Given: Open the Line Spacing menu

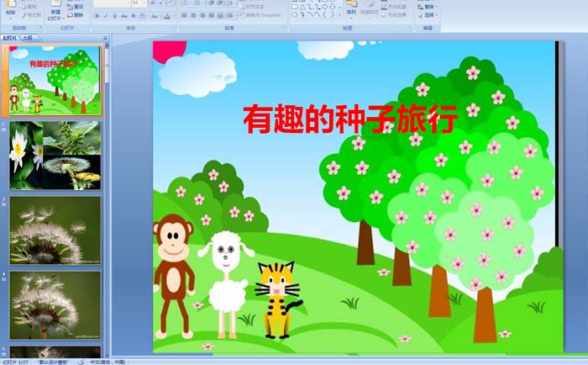Looking at the screenshot, I should 231,3.
